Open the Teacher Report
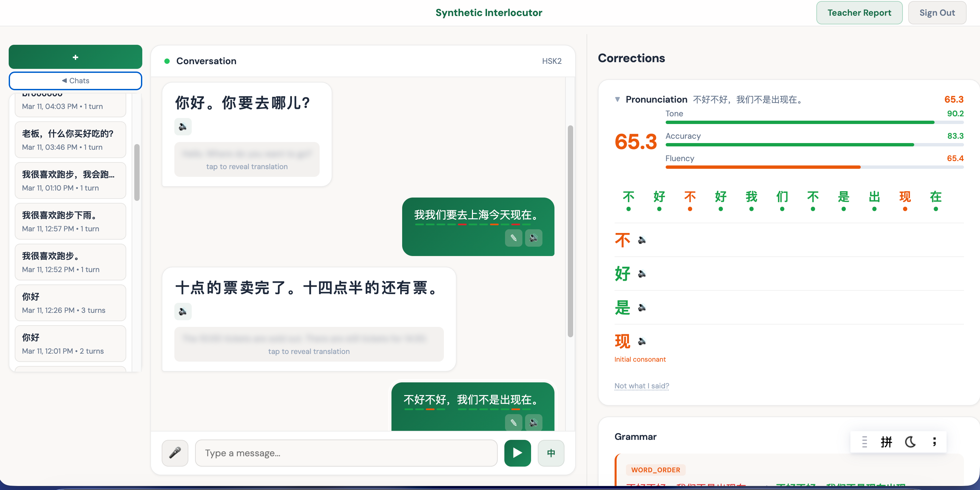 coord(859,13)
